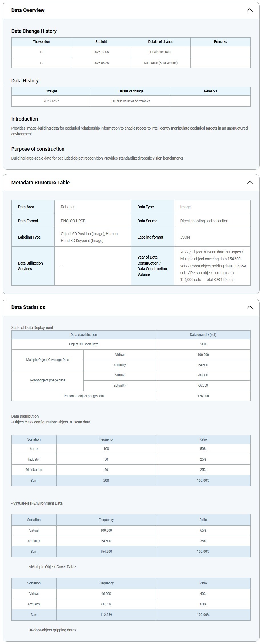Screen dimensions: 261x644
Task: Select the 2023-06-28 date cell
Action: [101, 63]
